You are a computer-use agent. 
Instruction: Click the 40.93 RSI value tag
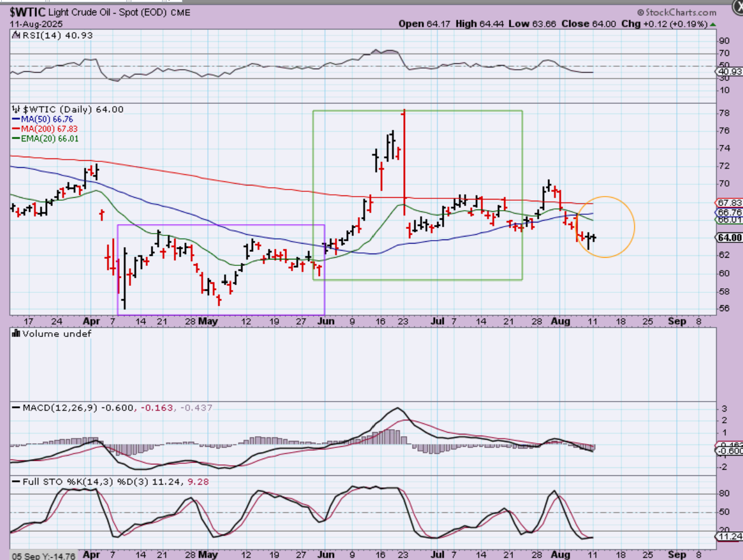[730, 72]
